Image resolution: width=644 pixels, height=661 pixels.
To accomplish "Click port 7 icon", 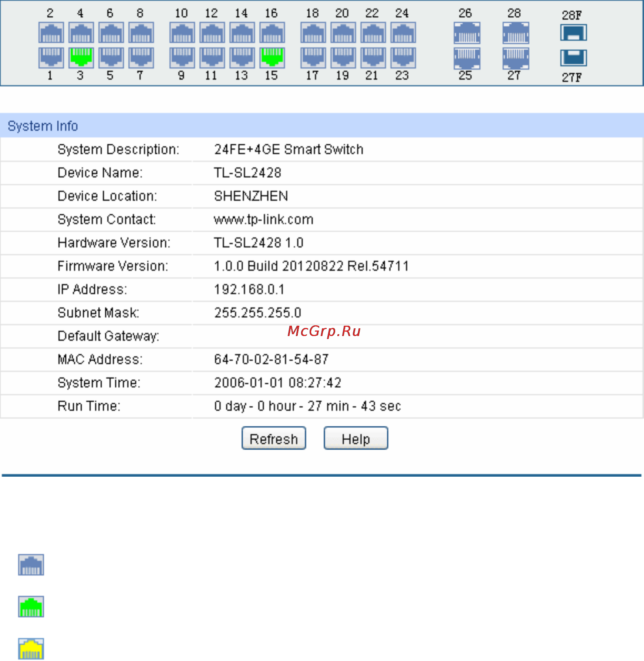I will [141, 58].
